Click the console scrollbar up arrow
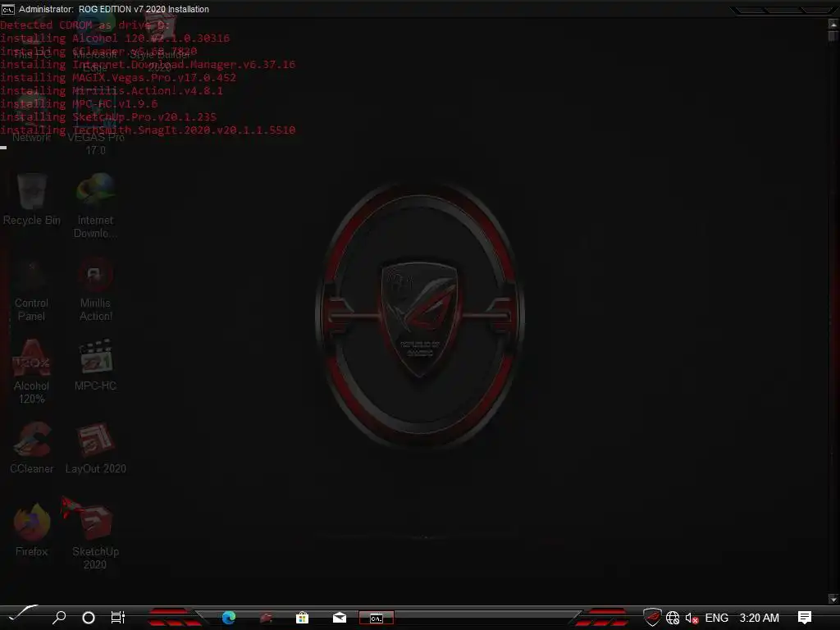Screen dimensions: 840x630 point(833,24)
